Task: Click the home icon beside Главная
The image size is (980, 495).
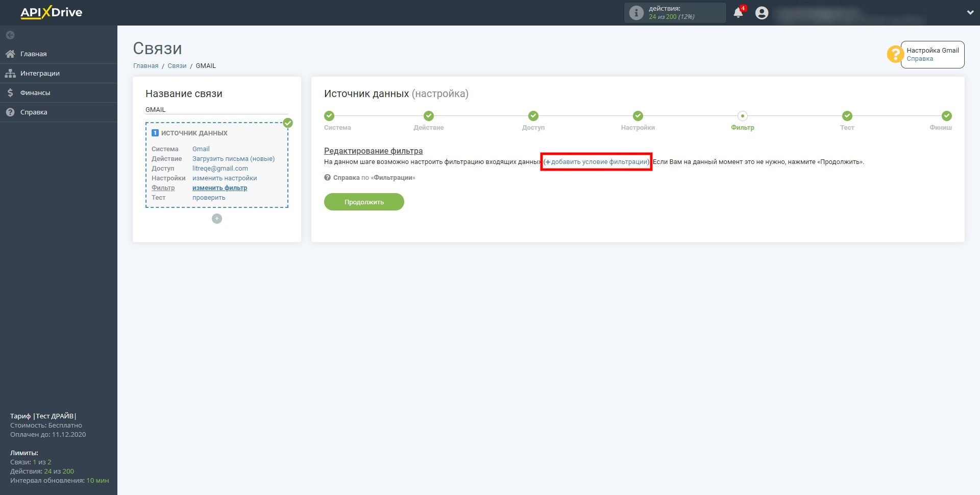Action: click(x=10, y=54)
